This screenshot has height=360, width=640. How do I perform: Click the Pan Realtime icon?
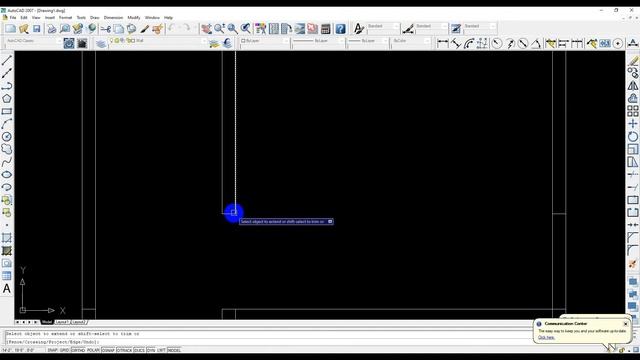[207, 29]
